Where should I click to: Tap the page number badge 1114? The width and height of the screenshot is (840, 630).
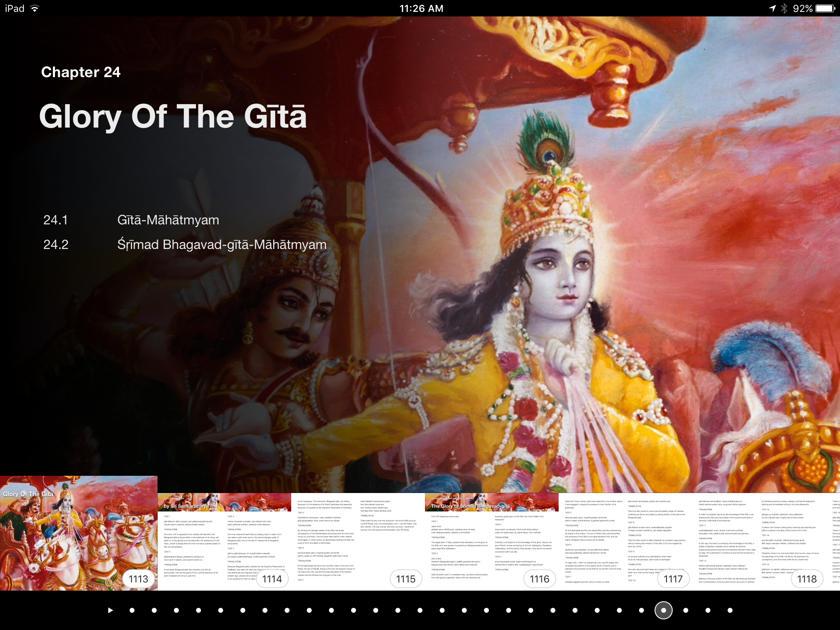pos(272,579)
